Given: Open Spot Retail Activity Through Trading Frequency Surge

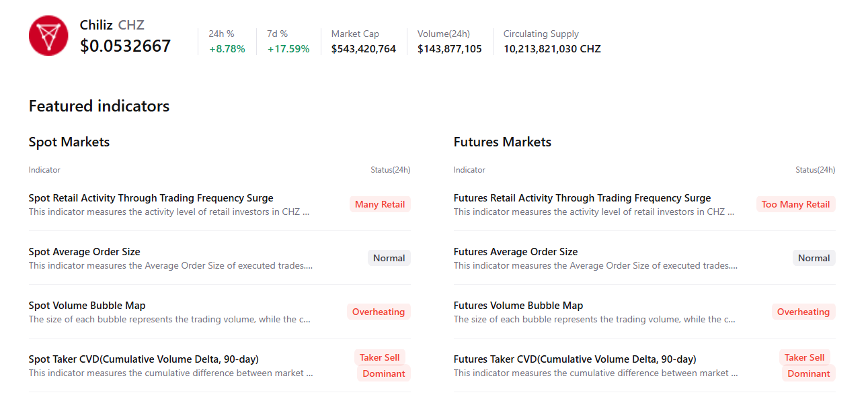Looking at the screenshot, I should click(151, 198).
